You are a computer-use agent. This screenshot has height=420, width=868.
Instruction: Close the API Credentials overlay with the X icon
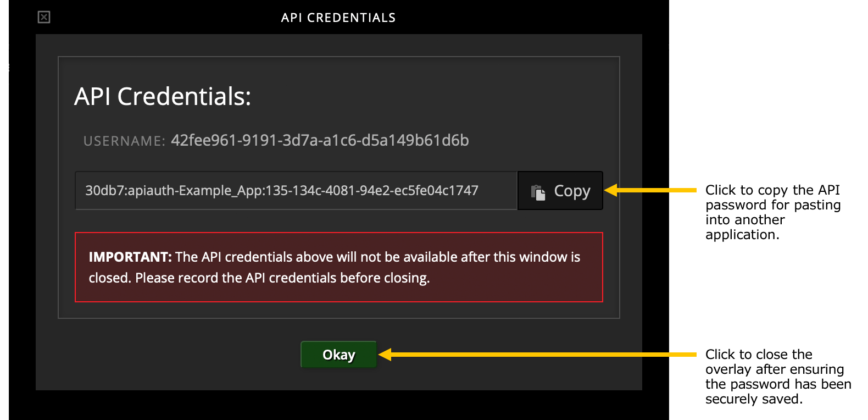pyautogui.click(x=44, y=17)
